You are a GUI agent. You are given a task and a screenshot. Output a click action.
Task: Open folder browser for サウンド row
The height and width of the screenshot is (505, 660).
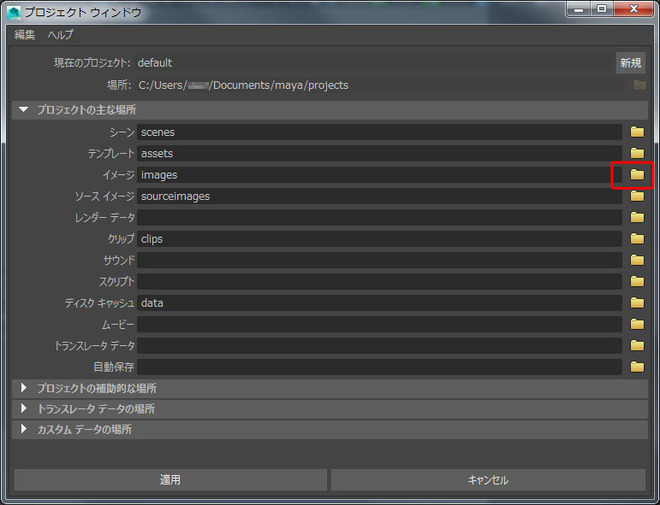click(x=637, y=260)
